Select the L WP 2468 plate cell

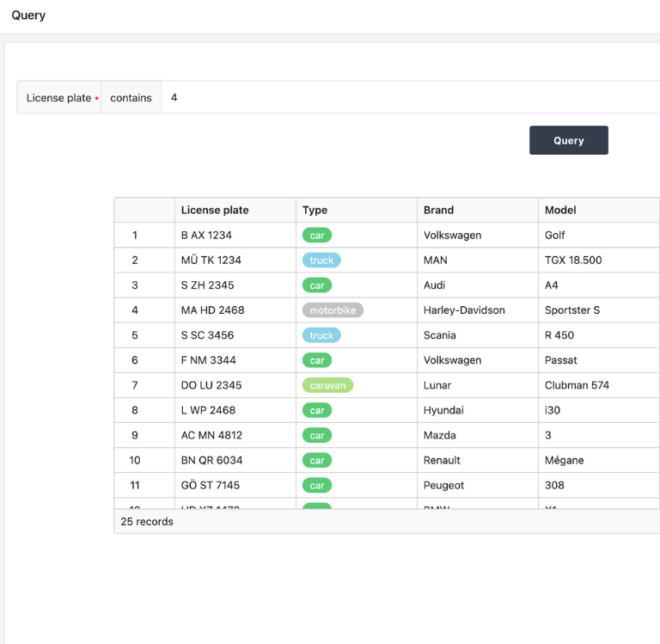pos(235,410)
